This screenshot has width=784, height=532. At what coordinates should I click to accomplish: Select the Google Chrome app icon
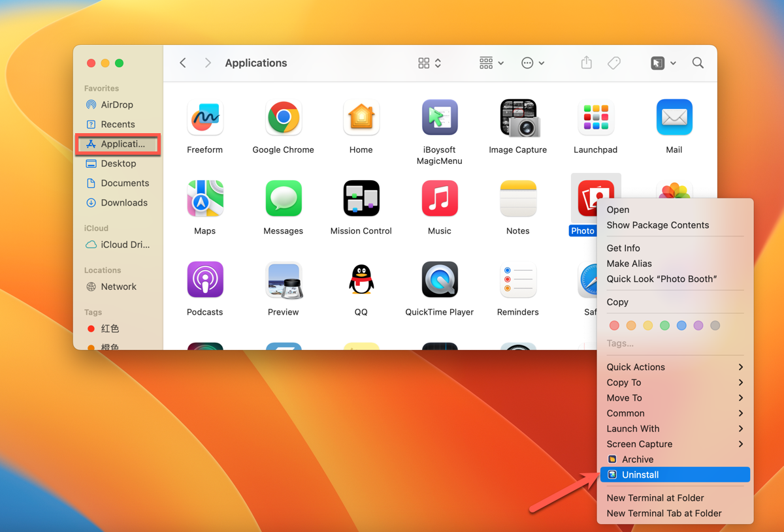coord(283,117)
